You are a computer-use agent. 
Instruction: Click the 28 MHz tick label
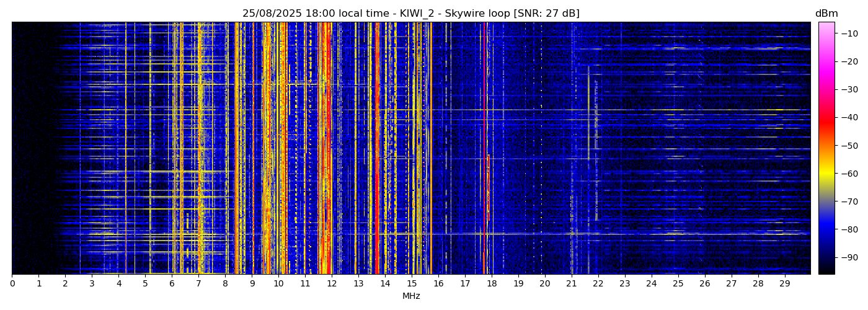pyautogui.click(x=758, y=284)
